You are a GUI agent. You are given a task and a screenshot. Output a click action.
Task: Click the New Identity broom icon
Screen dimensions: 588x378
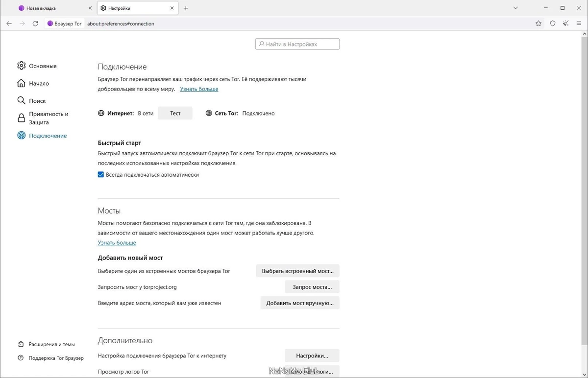[566, 24]
